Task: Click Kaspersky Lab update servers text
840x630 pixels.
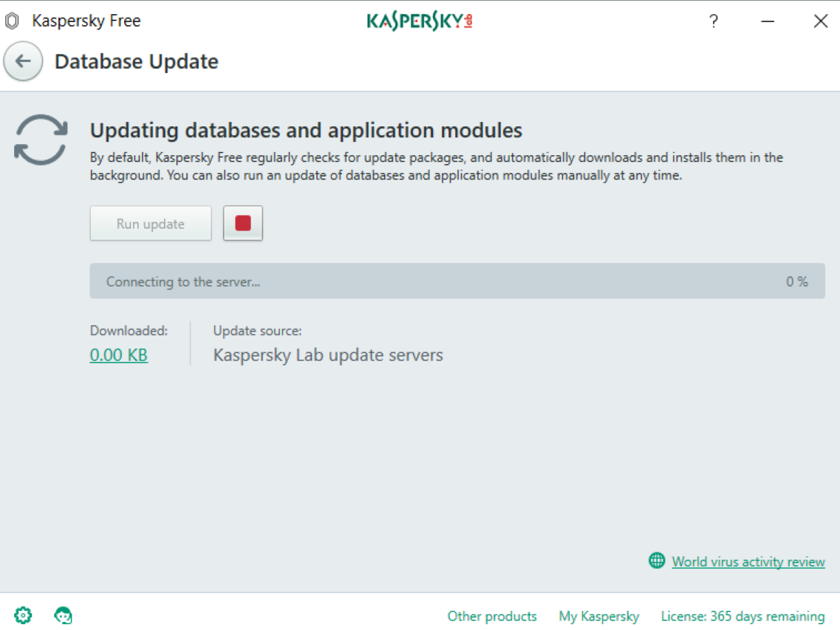Action: pos(328,355)
